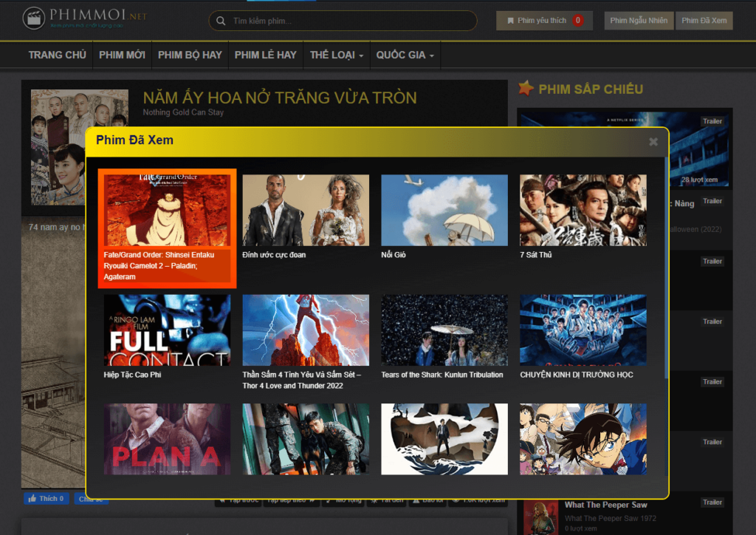756x535 pixels.
Task: Click the search magnifier icon
Action: (221, 21)
